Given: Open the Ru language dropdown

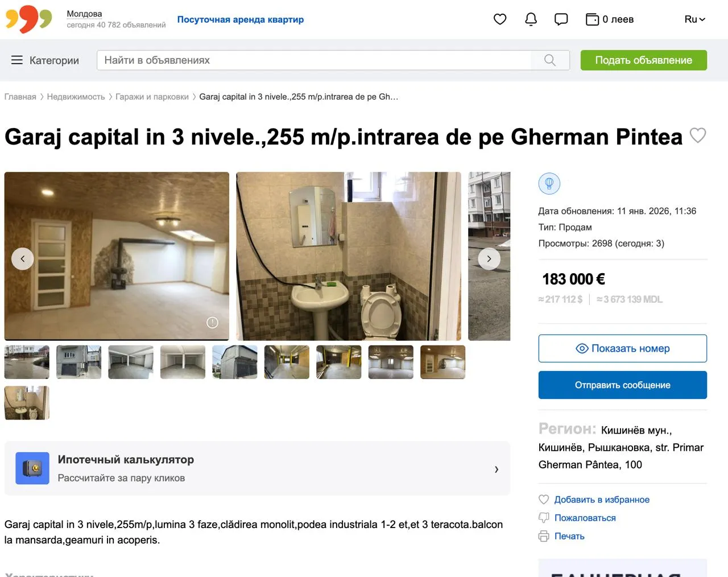Looking at the screenshot, I should click(694, 19).
